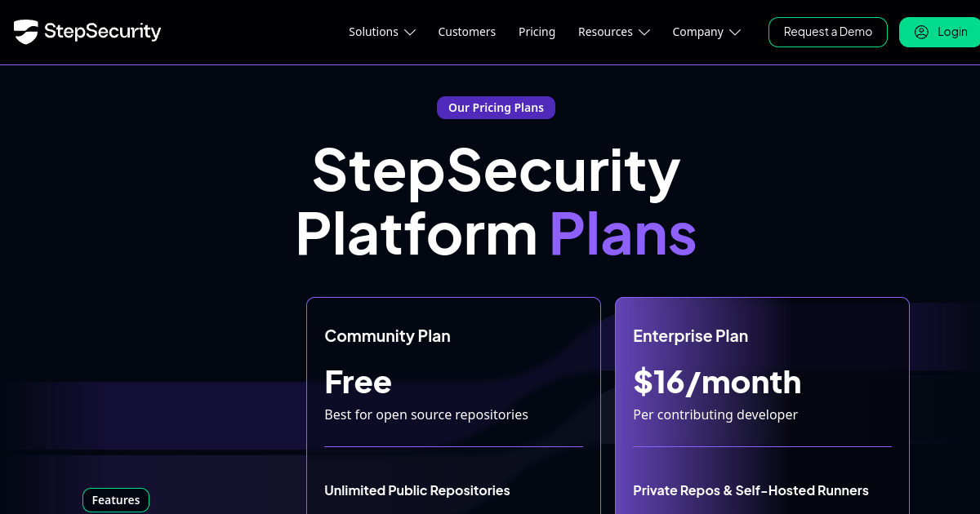Open the Solutions menu label
The width and height of the screenshot is (980, 514).
(373, 32)
